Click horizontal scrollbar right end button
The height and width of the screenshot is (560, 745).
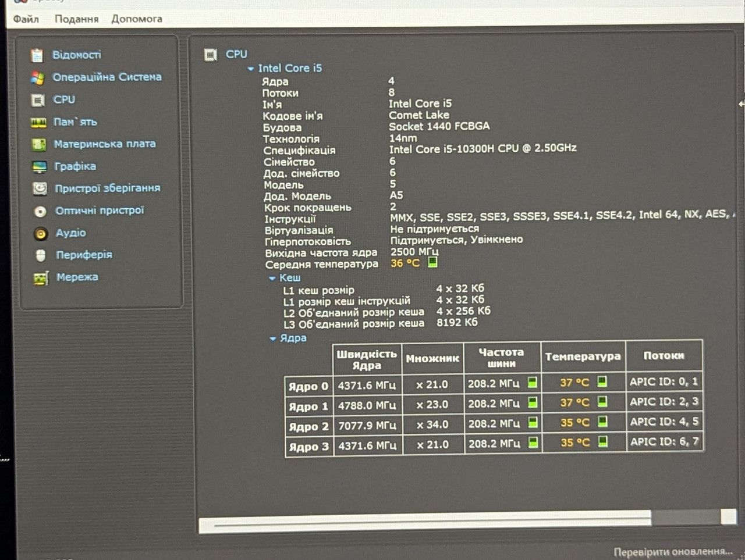click(x=728, y=516)
